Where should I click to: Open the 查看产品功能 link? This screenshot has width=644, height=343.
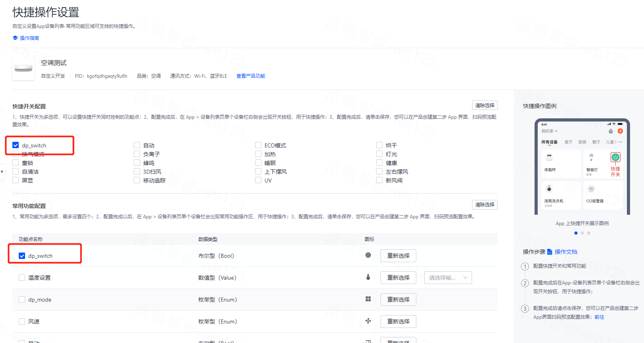coord(251,76)
